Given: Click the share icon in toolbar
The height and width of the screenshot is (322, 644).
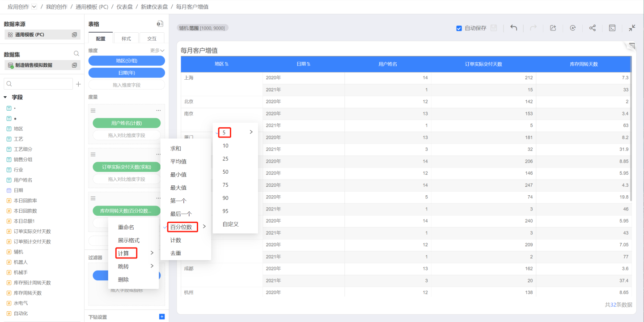Looking at the screenshot, I should (x=592, y=28).
